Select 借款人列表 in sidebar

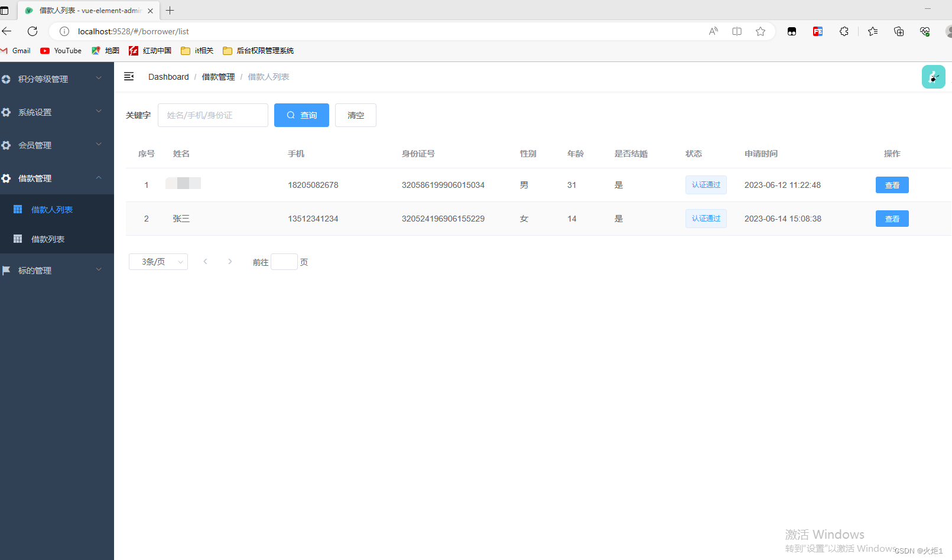tap(57, 210)
